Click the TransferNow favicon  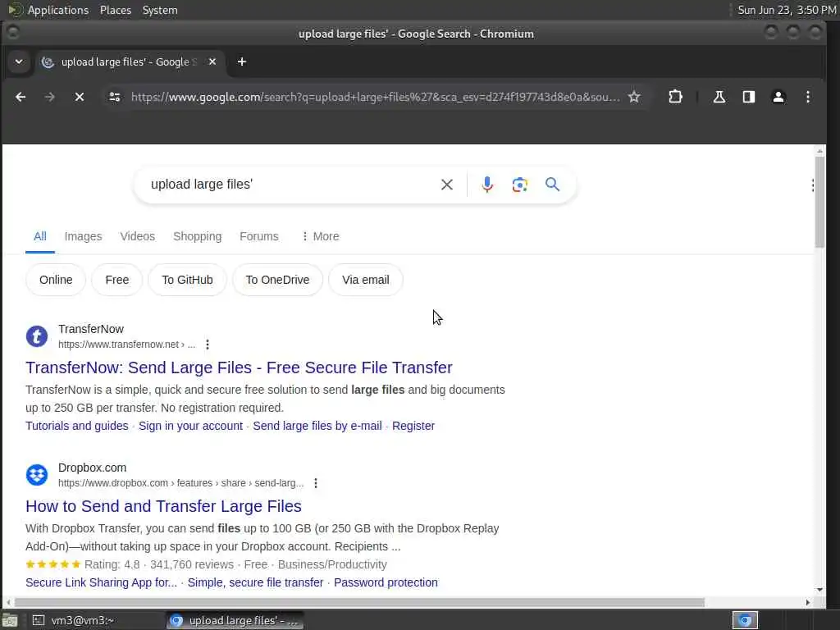pyautogui.click(x=37, y=336)
